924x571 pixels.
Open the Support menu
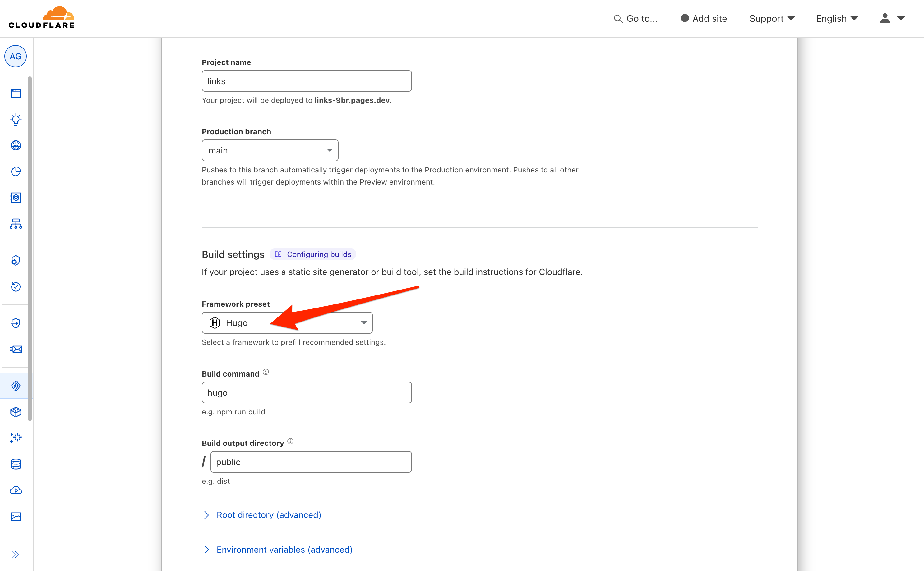coord(772,19)
